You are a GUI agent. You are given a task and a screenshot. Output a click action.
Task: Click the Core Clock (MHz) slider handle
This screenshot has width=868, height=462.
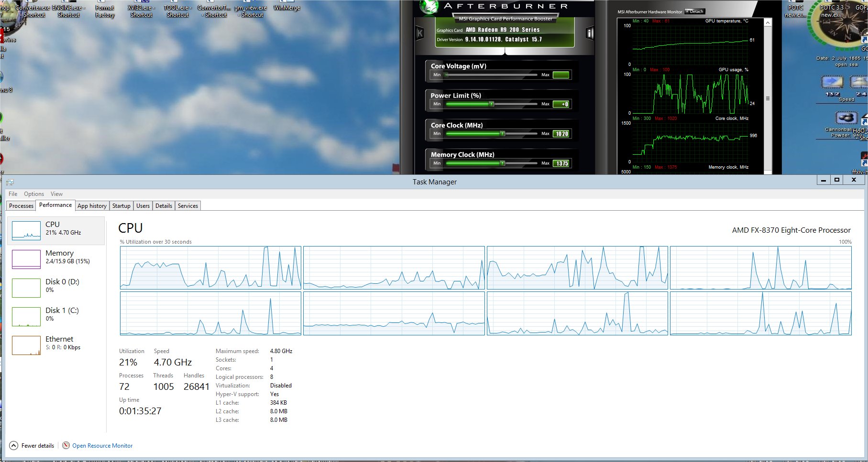click(x=503, y=134)
